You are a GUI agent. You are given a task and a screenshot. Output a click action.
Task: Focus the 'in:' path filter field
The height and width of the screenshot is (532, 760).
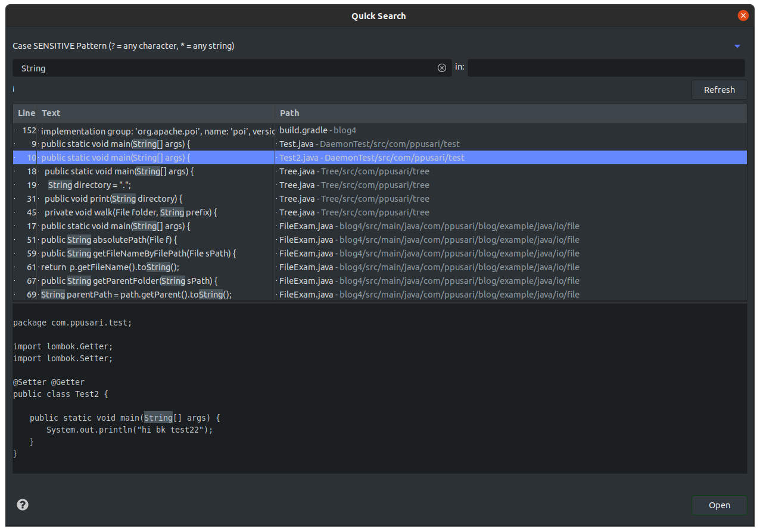tap(606, 68)
